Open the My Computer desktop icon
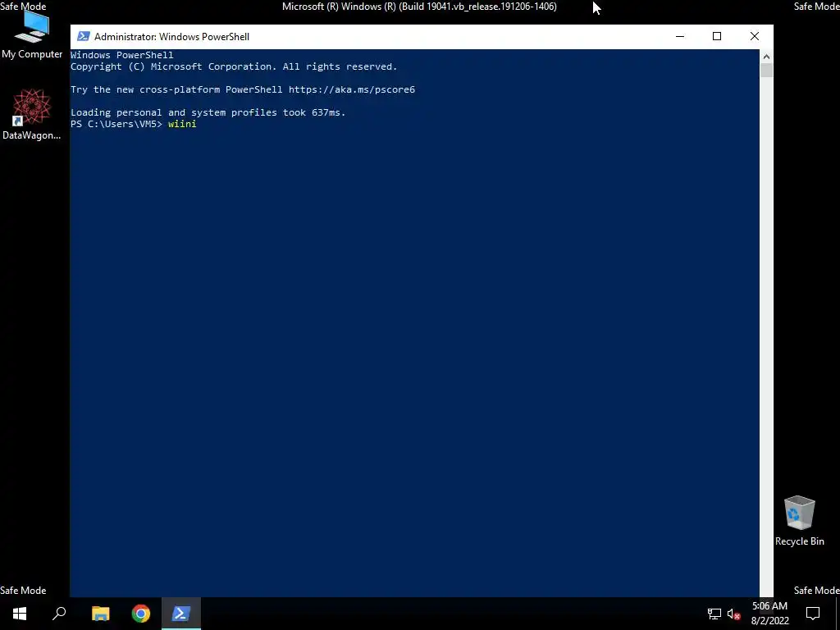This screenshot has height=630, width=840. 32,35
